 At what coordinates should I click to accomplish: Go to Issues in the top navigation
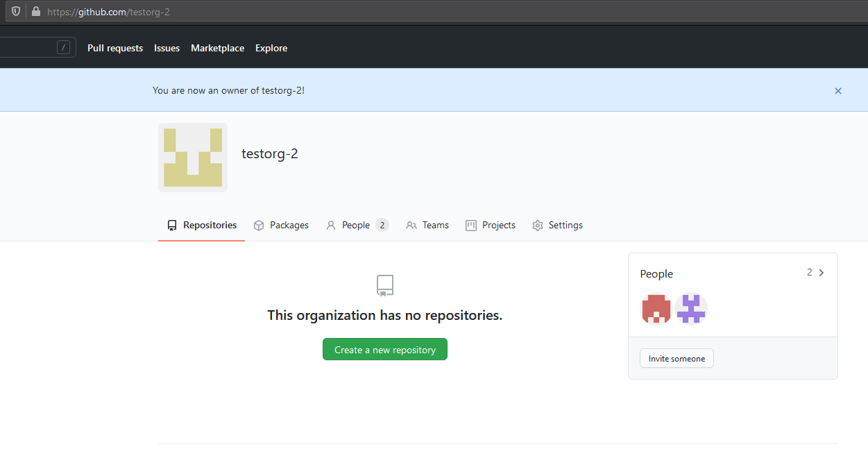pyautogui.click(x=167, y=48)
